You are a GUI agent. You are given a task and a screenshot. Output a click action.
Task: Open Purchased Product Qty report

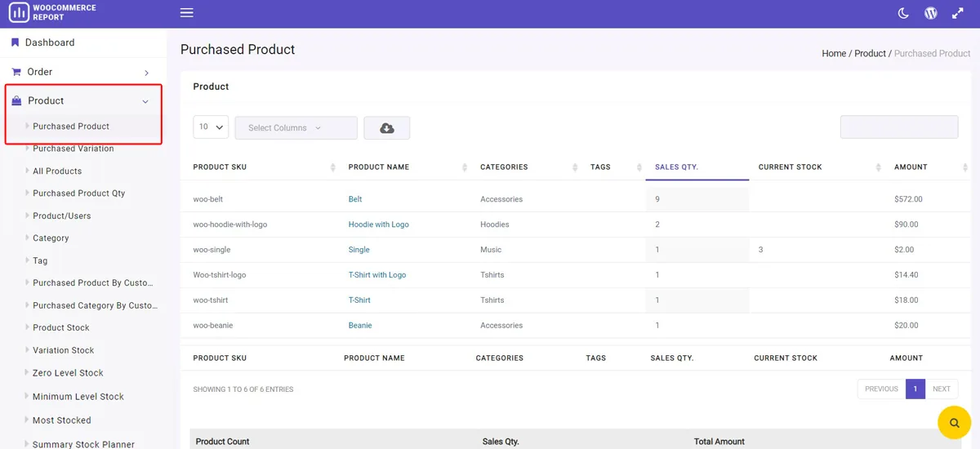coord(79,193)
